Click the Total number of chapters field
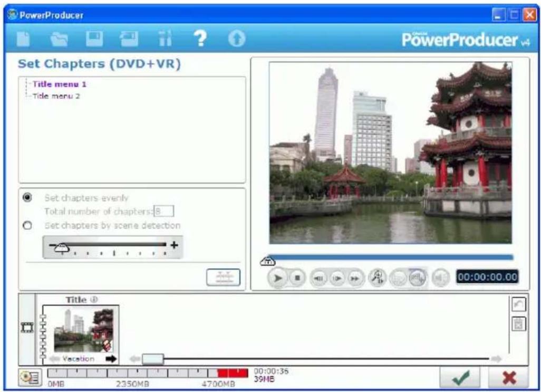 pos(163,211)
